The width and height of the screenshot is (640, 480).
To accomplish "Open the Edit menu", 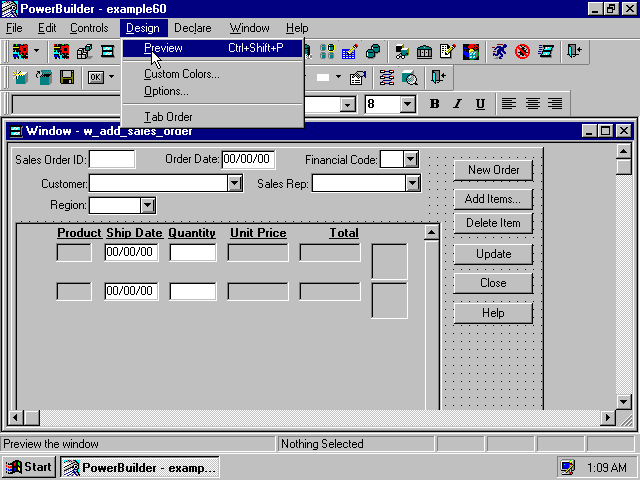I will click(47, 28).
